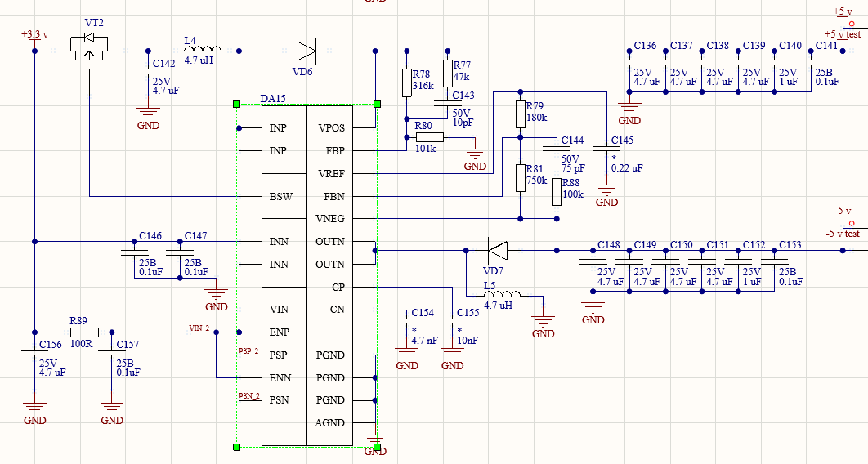This screenshot has height=464, width=868.
Task: Click the R81 750k resistor
Action: pos(521,177)
